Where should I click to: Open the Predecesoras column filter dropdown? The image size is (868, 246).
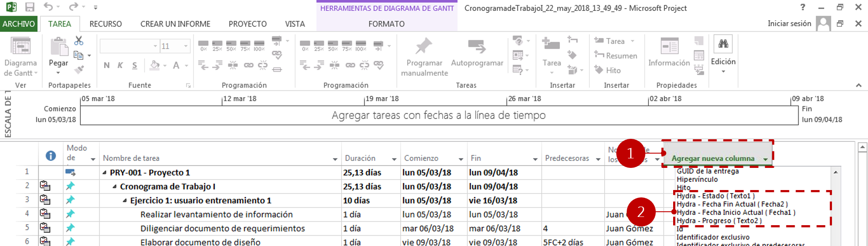click(598, 159)
